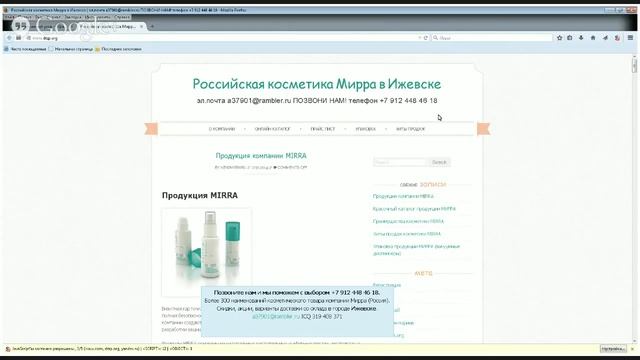
Task: Click the bookmark star icon
Action: 560,38
